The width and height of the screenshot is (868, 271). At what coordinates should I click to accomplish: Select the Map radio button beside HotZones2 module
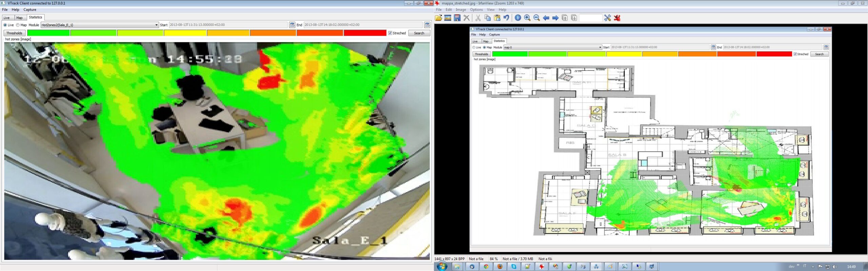18,25
